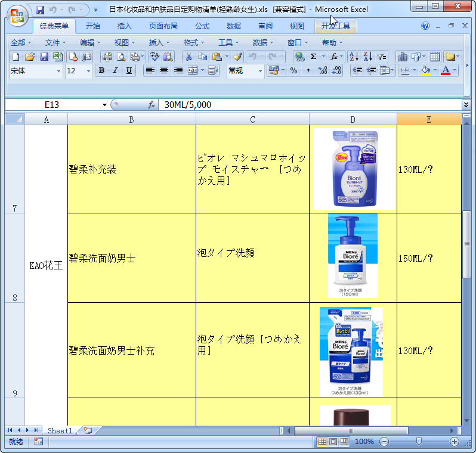This screenshot has height=453, width=476.
Task: Switch to Normal view in status bar
Action: [x=322, y=442]
